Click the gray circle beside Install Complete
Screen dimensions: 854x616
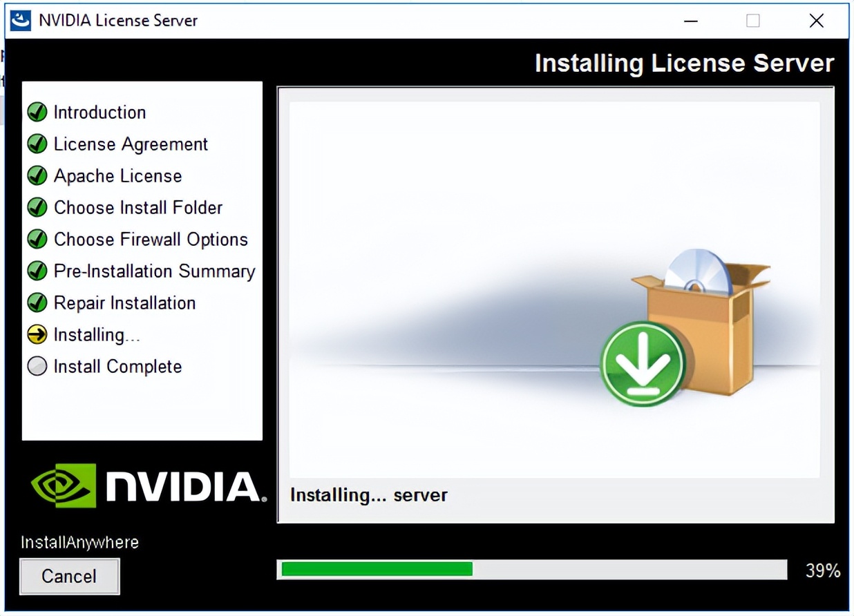[x=37, y=366]
